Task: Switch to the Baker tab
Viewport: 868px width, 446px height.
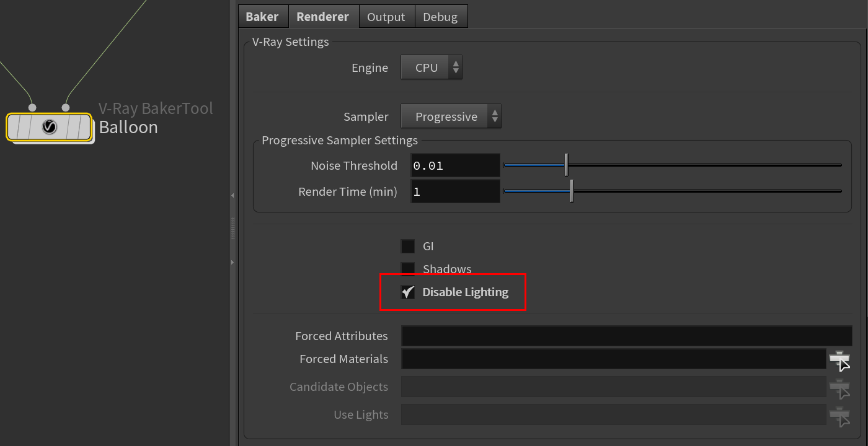Action: (262, 17)
